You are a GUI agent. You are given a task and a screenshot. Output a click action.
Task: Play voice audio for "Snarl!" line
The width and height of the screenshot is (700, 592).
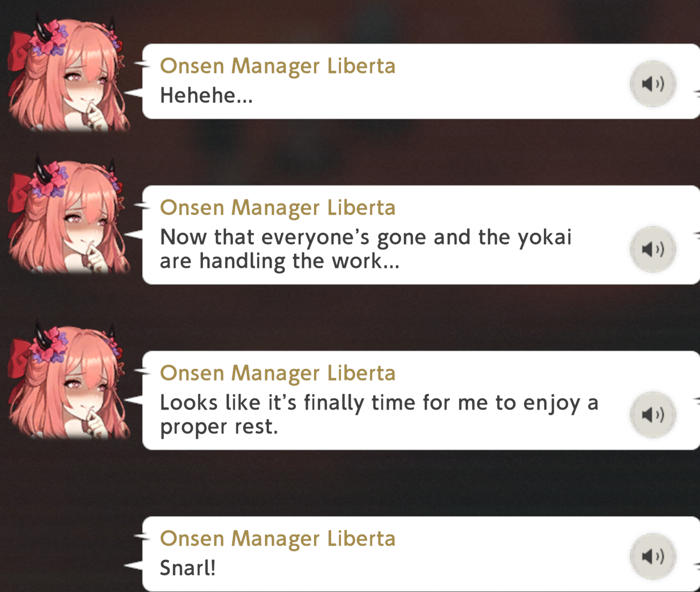click(653, 556)
